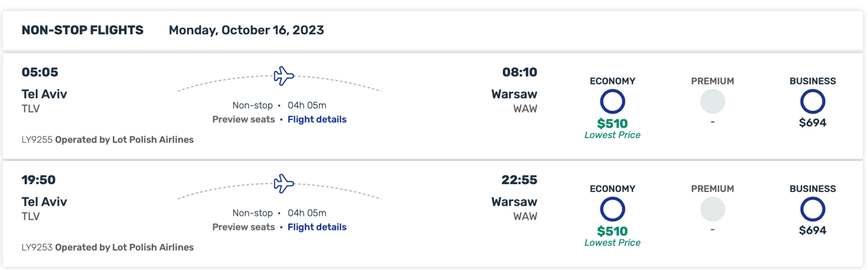
Task: Click the date Monday, October 16, 2023
Action: pyautogui.click(x=246, y=30)
